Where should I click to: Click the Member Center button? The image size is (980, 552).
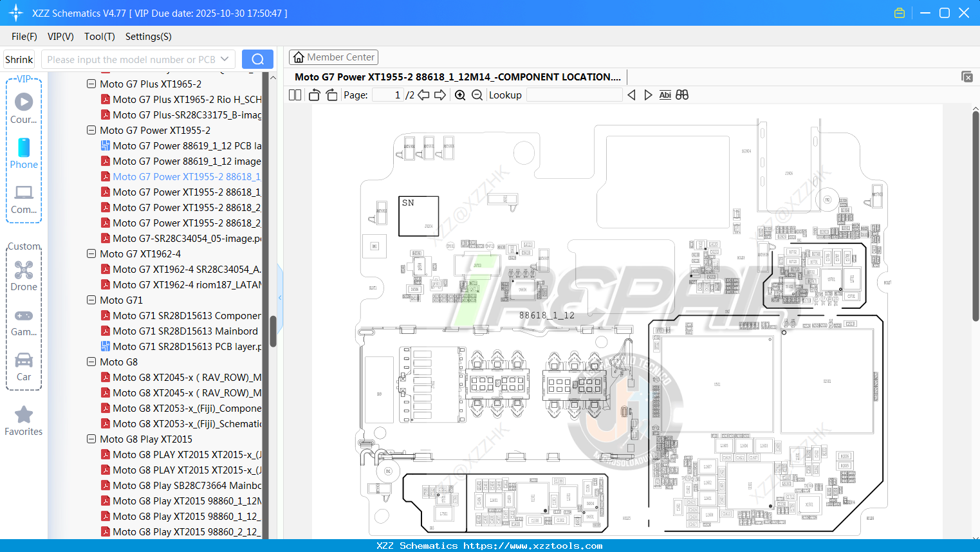pyautogui.click(x=333, y=57)
